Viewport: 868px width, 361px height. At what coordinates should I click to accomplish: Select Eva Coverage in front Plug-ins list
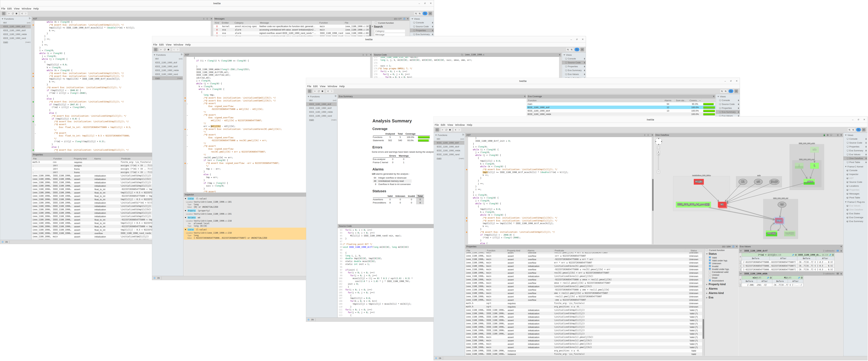point(856,217)
